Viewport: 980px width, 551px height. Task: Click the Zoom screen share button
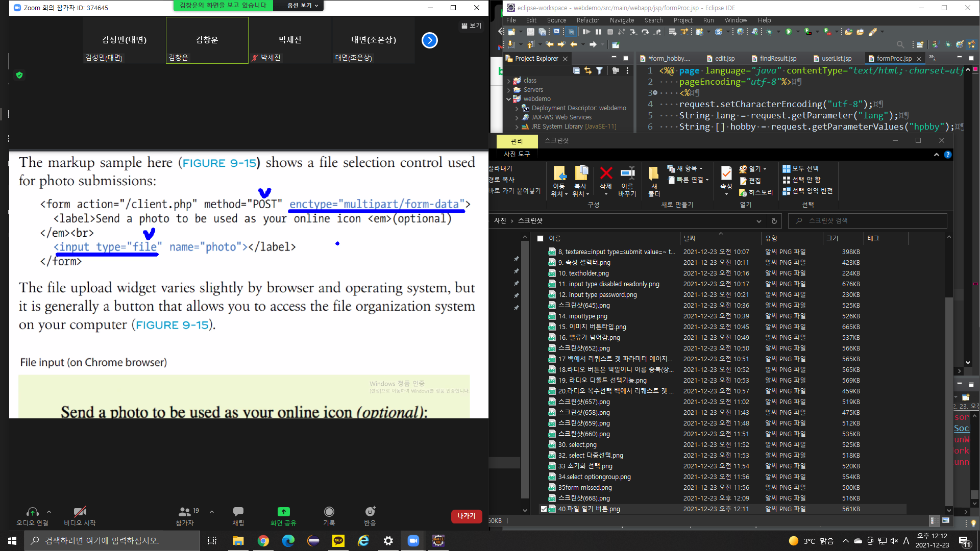(283, 512)
